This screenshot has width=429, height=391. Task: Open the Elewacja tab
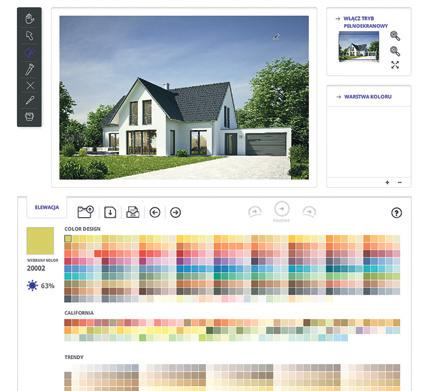click(x=47, y=207)
